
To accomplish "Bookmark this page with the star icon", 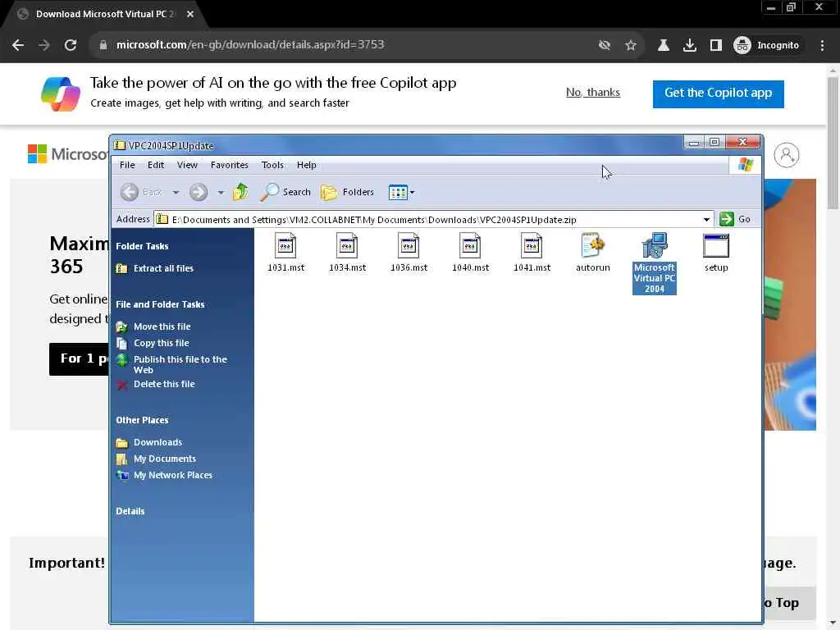I will point(631,45).
